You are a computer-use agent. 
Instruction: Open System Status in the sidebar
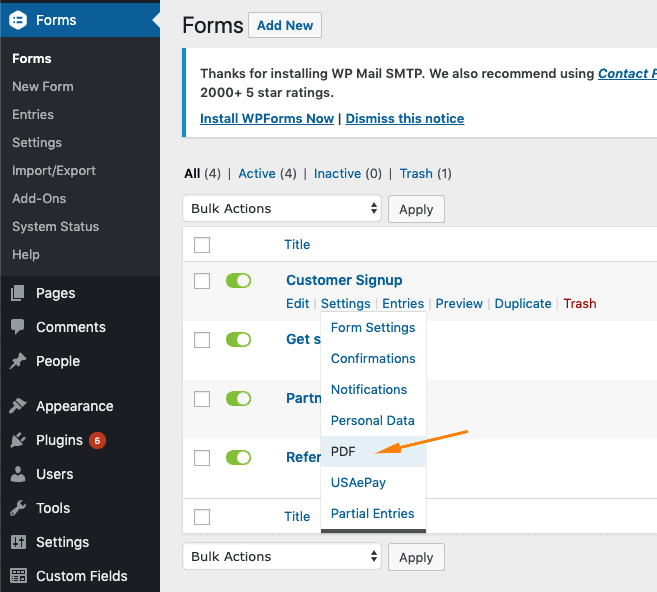(56, 226)
